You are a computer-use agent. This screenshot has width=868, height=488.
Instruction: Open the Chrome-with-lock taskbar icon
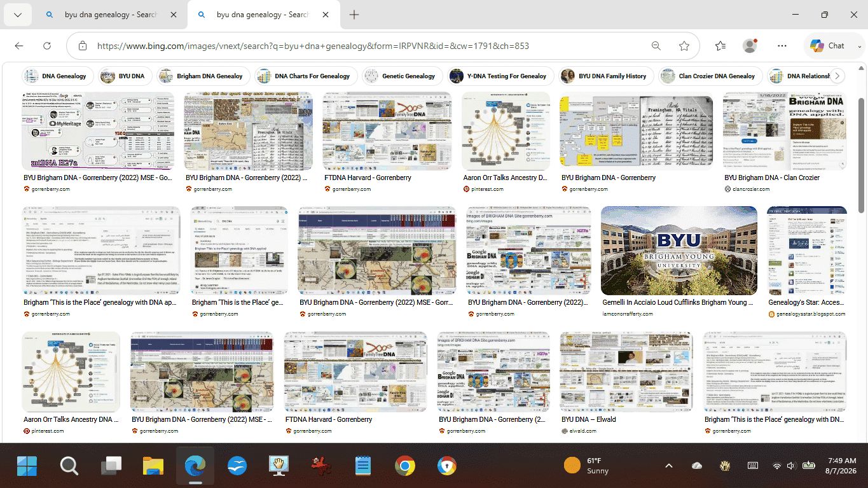(446, 466)
